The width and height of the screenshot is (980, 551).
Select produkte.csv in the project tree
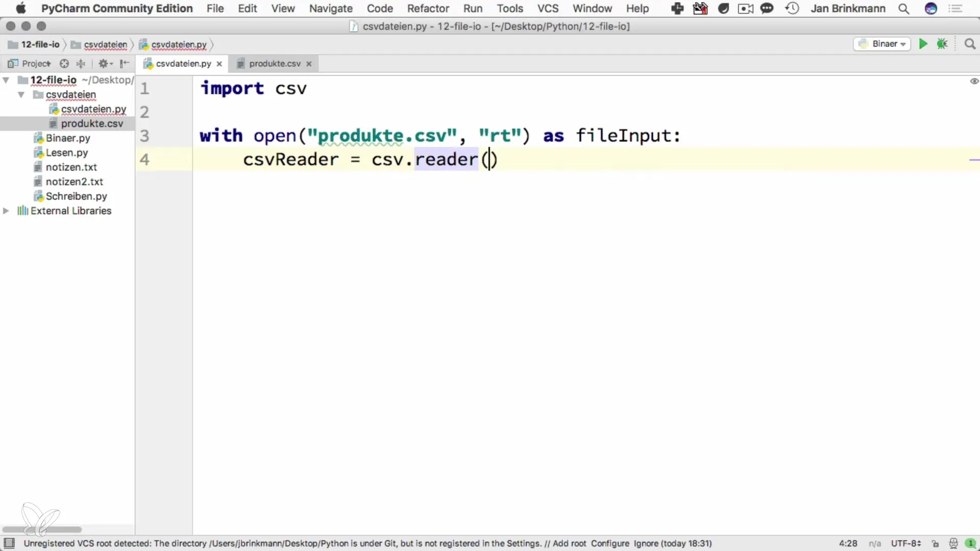coord(92,123)
